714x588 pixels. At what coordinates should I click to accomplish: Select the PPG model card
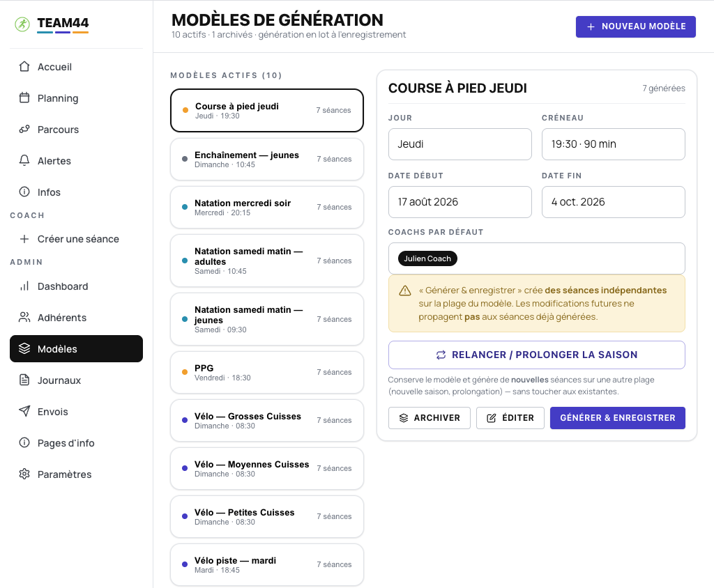coord(267,372)
